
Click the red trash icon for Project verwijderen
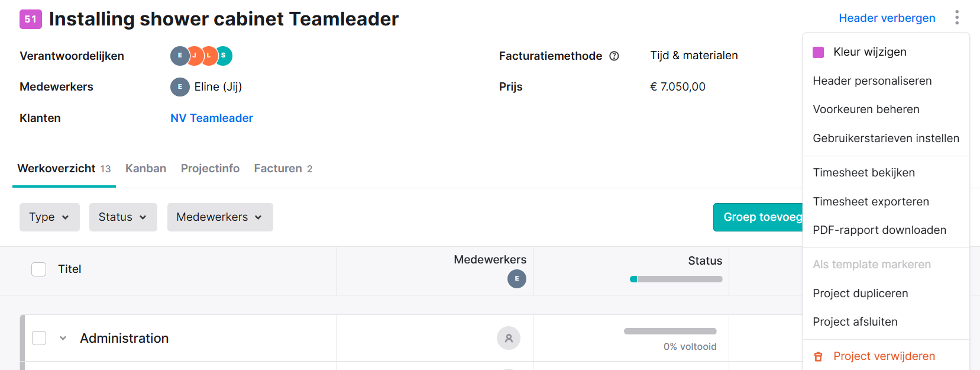pos(819,356)
